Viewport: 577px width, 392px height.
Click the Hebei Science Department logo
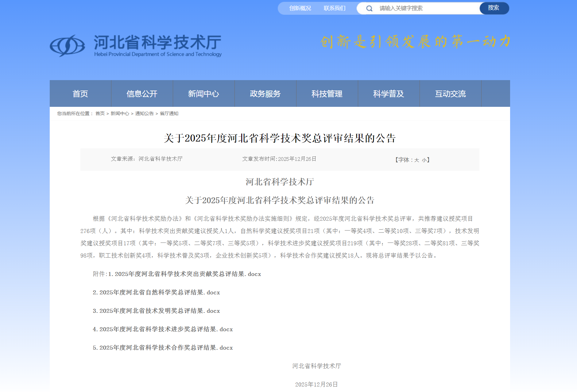coord(68,46)
